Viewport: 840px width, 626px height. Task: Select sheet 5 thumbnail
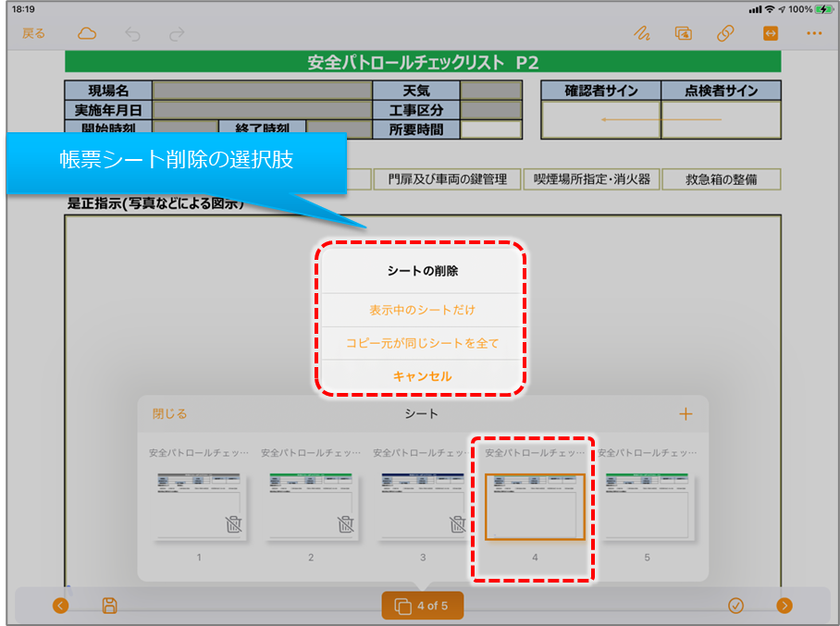pos(647,506)
